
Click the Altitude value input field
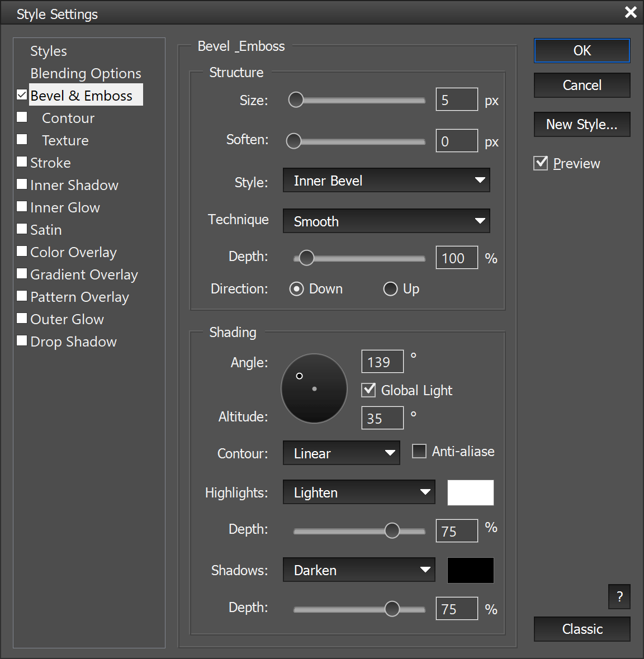pyautogui.click(x=382, y=418)
